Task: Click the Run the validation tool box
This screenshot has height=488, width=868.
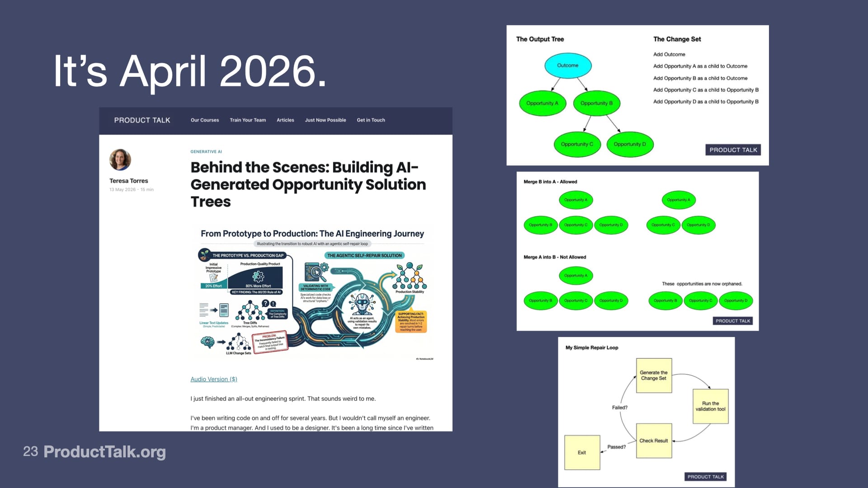Action: click(x=711, y=406)
